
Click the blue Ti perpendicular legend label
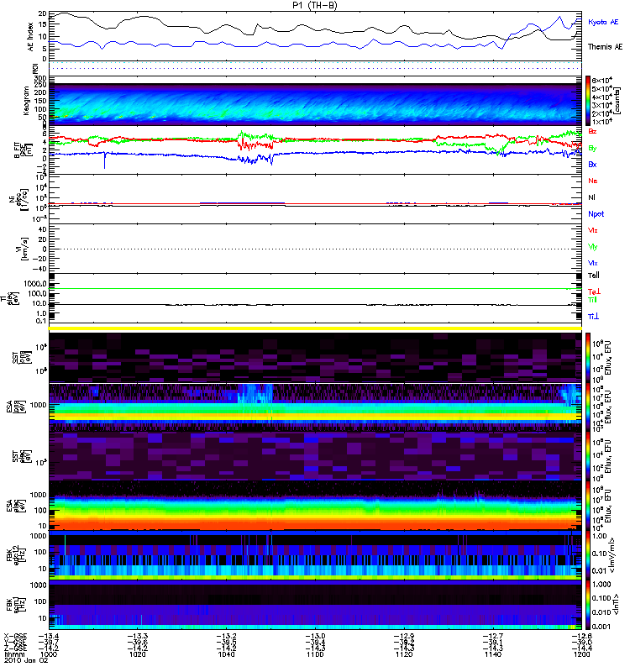point(593,317)
